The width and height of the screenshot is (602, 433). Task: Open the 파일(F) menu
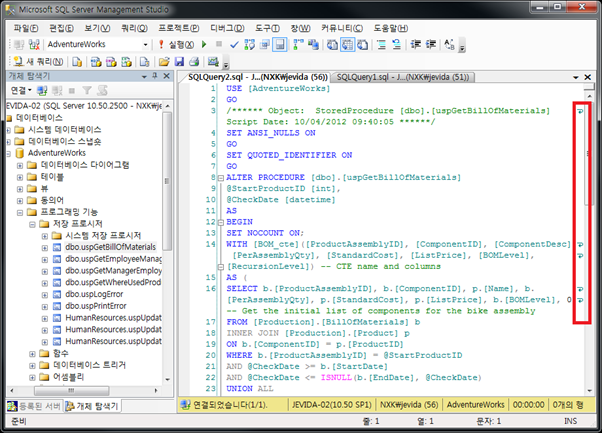(x=26, y=28)
